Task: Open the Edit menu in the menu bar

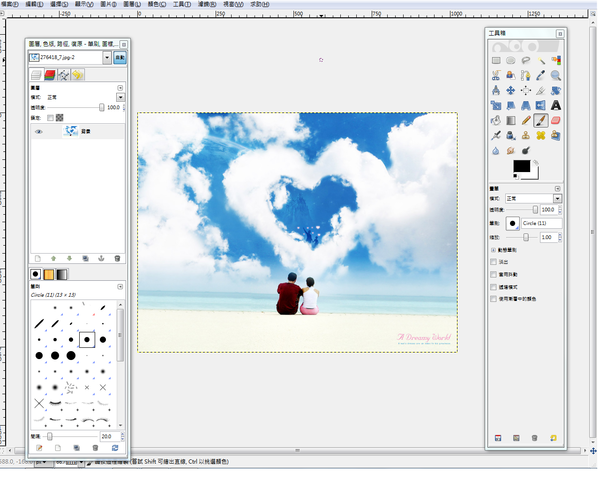Action: click(x=34, y=4)
